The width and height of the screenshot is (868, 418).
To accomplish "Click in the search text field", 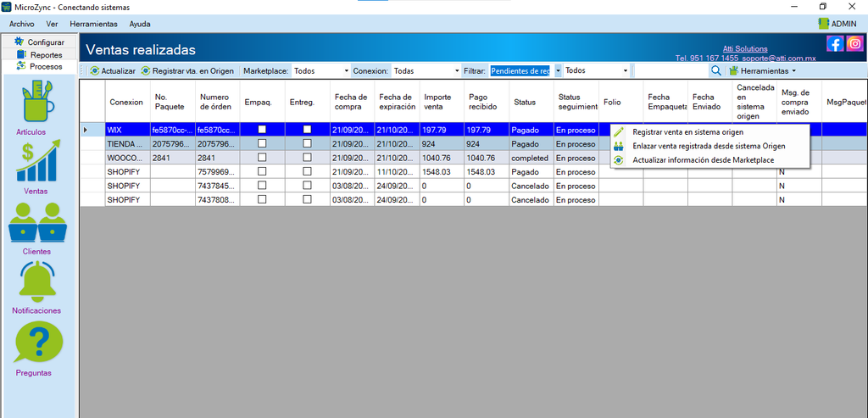I will (671, 71).
